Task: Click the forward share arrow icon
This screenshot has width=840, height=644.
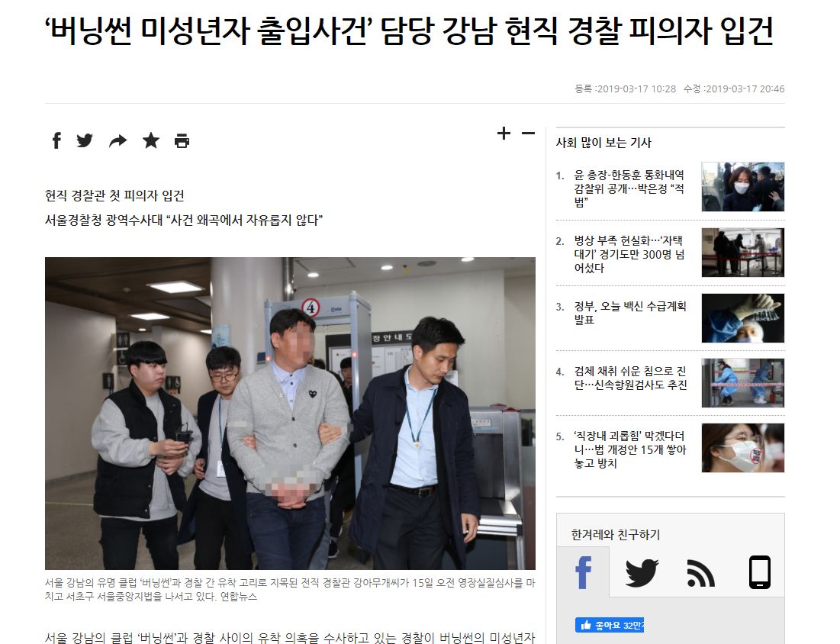Action: 117,141
